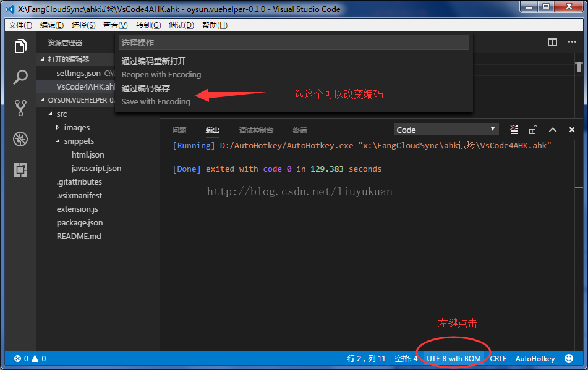
Task: Click the [Running] output line
Action: 362,145
